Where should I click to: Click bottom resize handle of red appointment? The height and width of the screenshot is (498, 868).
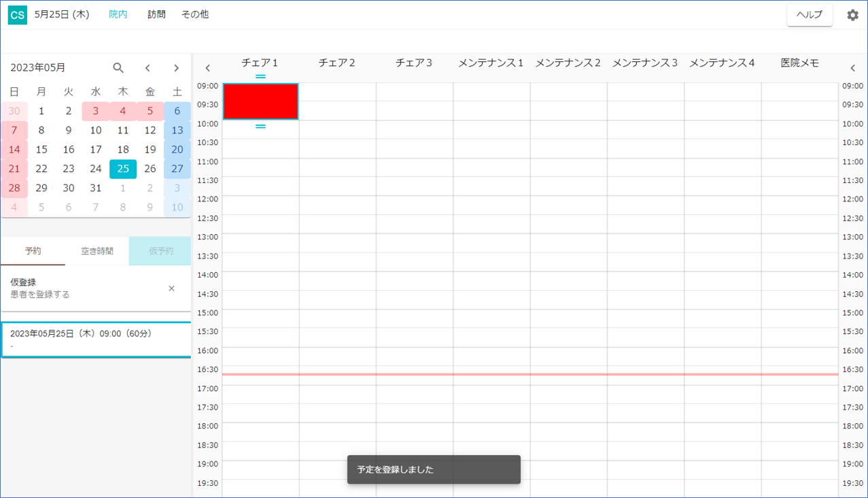tap(260, 127)
